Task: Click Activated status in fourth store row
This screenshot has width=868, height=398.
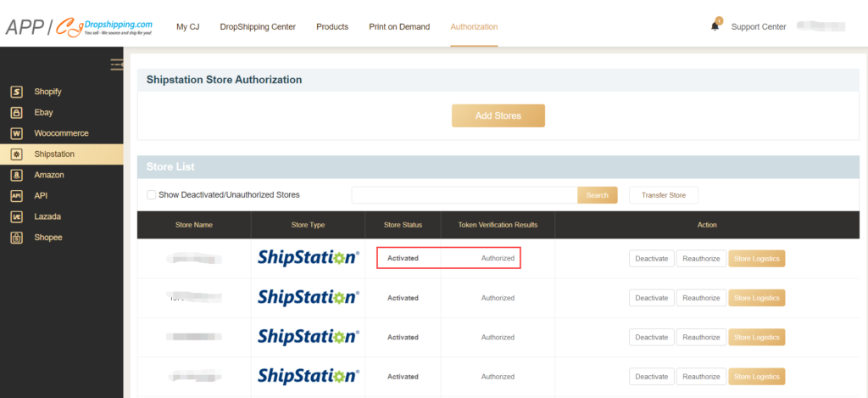Action: [x=403, y=377]
